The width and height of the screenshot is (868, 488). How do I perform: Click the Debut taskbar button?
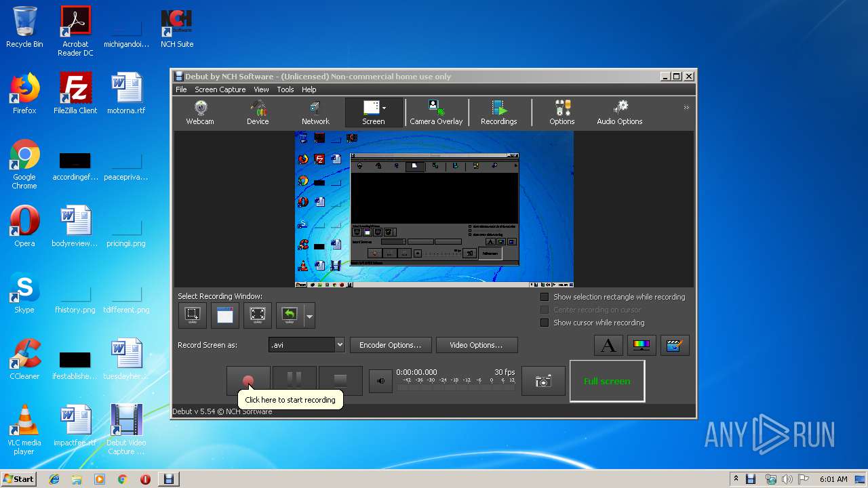[169, 479]
